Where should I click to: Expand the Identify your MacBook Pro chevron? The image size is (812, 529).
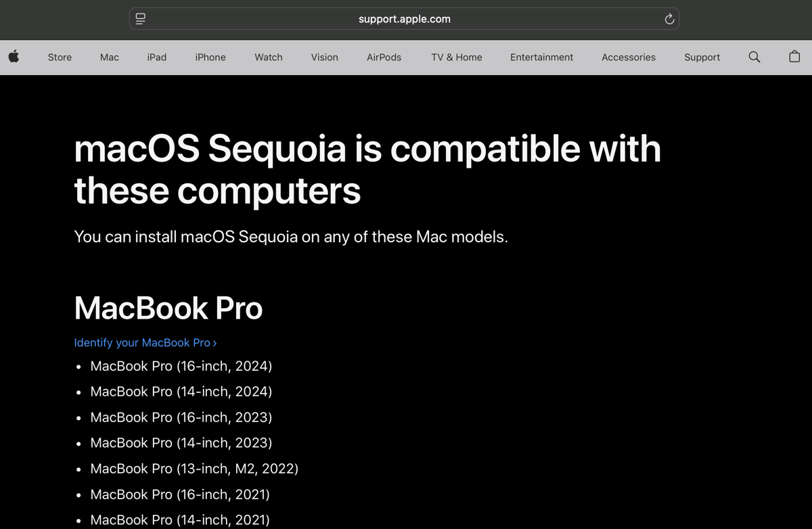coord(215,343)
